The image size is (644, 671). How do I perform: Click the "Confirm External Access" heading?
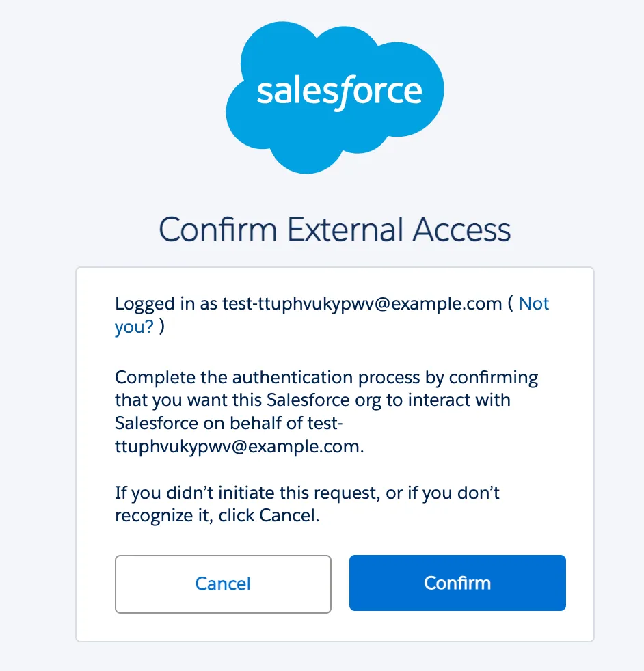335,230
